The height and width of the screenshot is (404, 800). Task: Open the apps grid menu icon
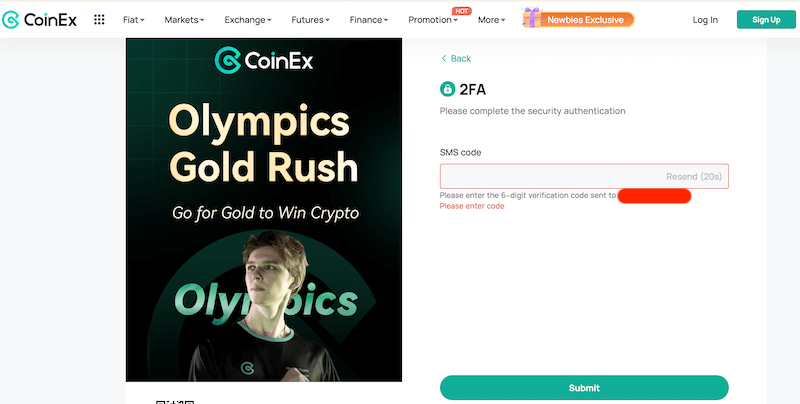click(x=99, y=19)
